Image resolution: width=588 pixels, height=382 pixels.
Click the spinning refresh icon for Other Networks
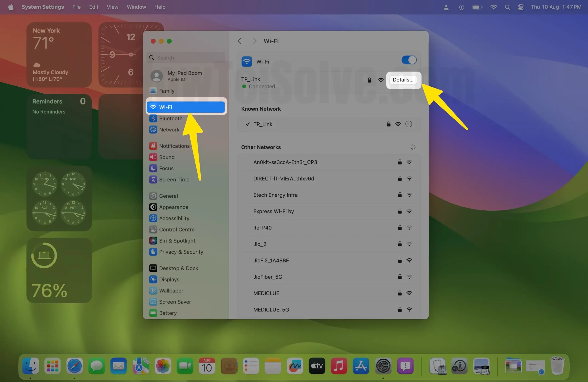[412, 147]
